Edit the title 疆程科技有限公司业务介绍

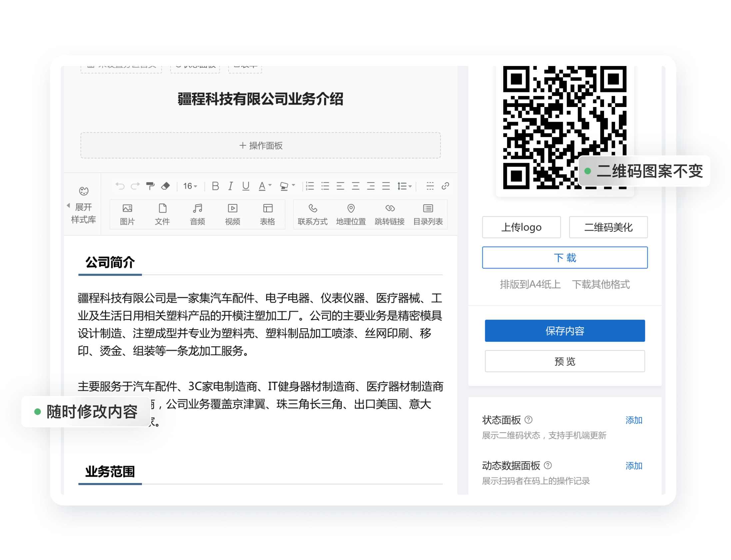coord(261,99)
